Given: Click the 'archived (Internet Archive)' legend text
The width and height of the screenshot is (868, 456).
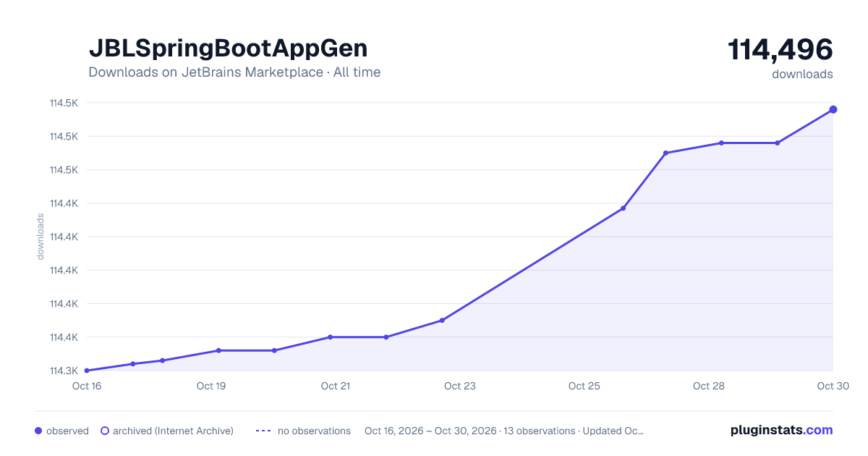Looking at the screenshot, I should [173, 431].
